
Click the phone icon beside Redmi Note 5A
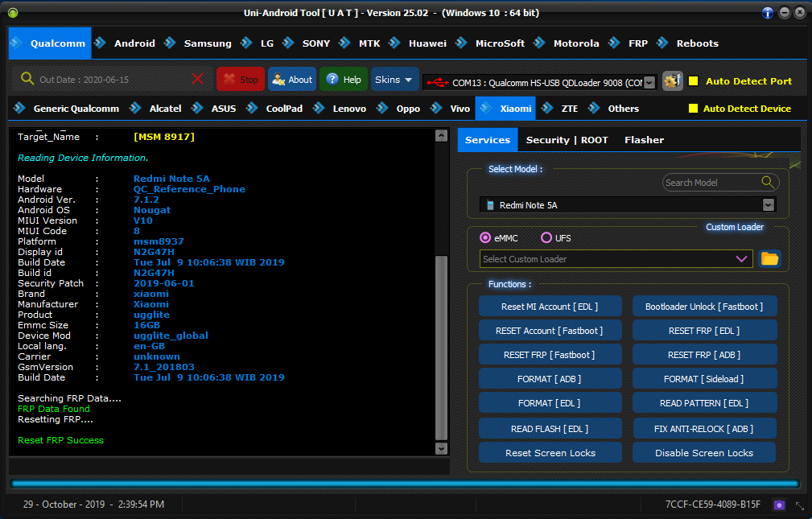tap(490, 206)
